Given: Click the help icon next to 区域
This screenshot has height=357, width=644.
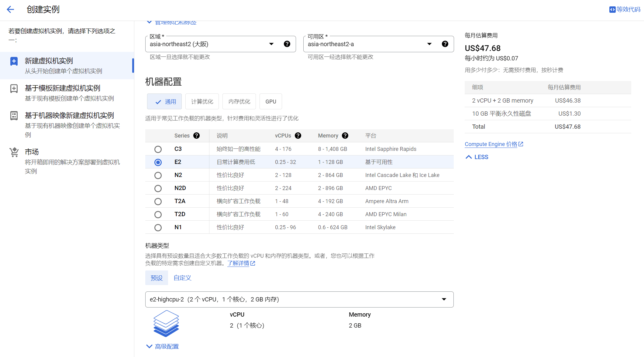Looking at the screenshot, I should (287, 44).
